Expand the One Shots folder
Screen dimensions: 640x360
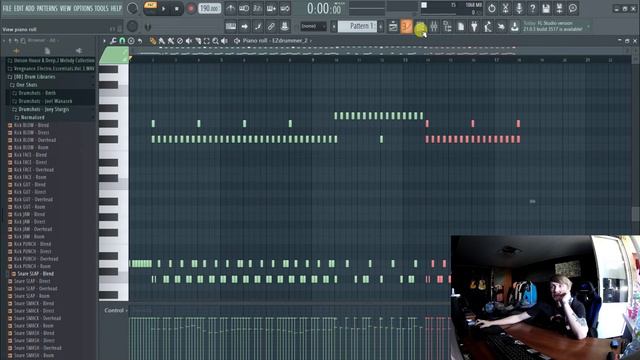(27, 85)
